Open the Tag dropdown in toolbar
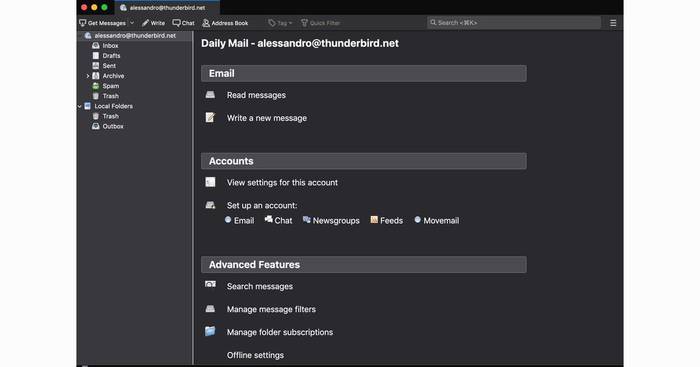The width and height of the screenshot is (700, 367). coord(280,23)
